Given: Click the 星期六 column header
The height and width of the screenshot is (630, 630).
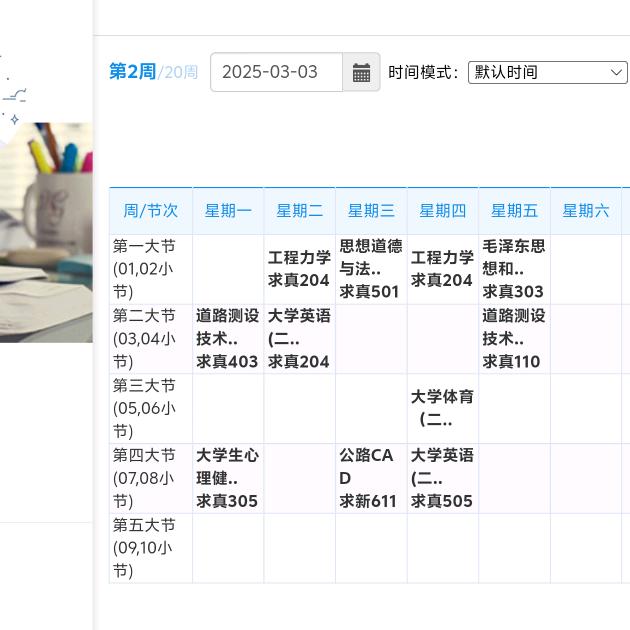Looking at the screenshot, I should click(586, 211).
